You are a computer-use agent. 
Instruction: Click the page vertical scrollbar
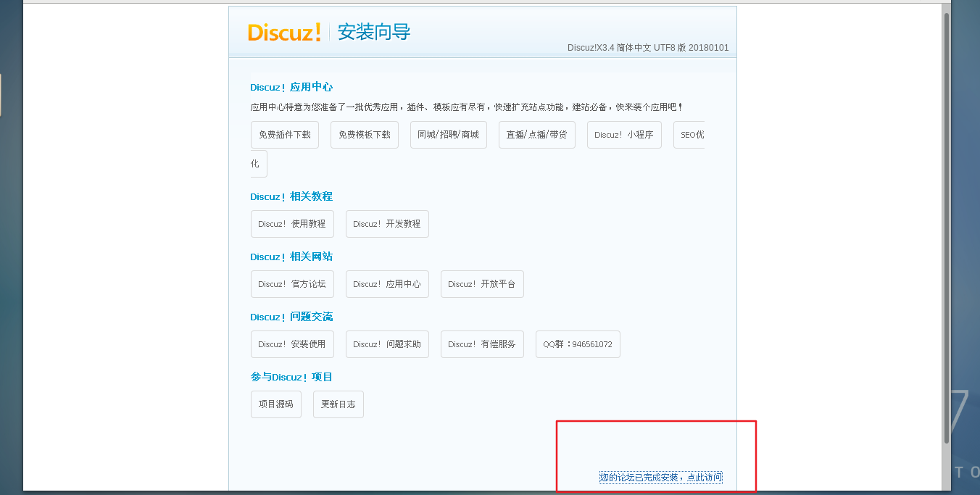click(x=946, y=228)
